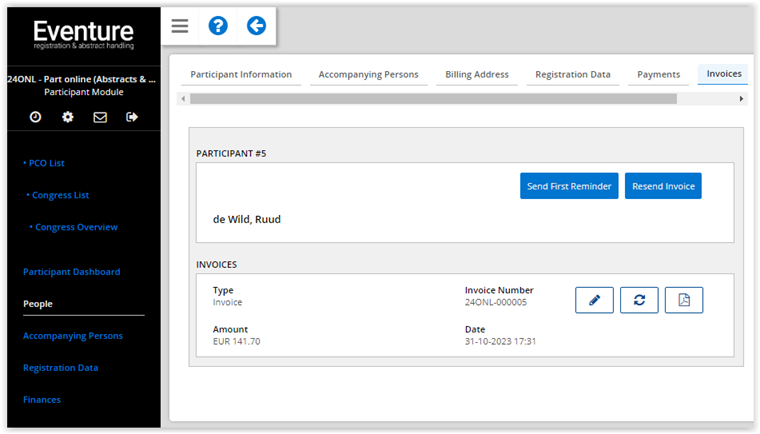760x434 pixels.
Task: Click the logout icon in sidebar
Action: (x=132, y=117)
